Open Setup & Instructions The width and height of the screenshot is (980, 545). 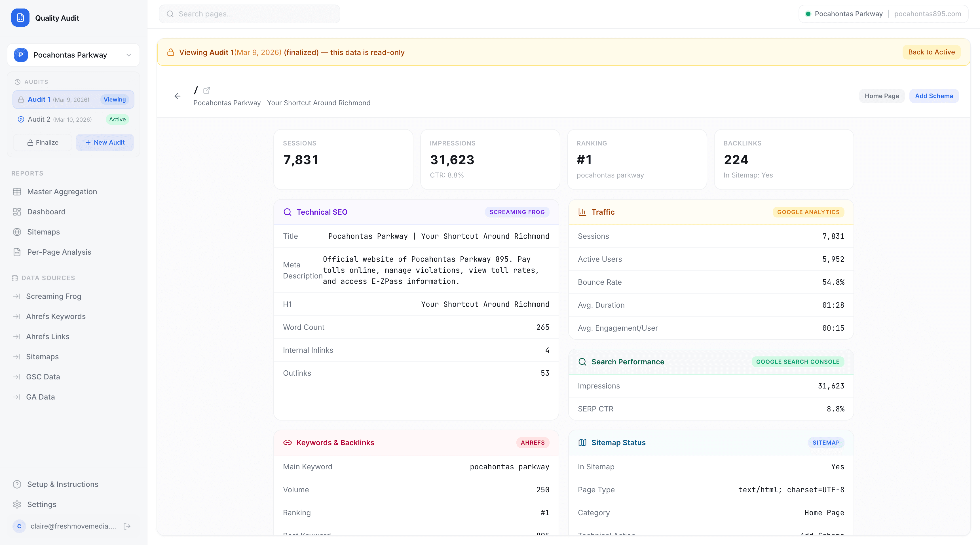(73, 484)
